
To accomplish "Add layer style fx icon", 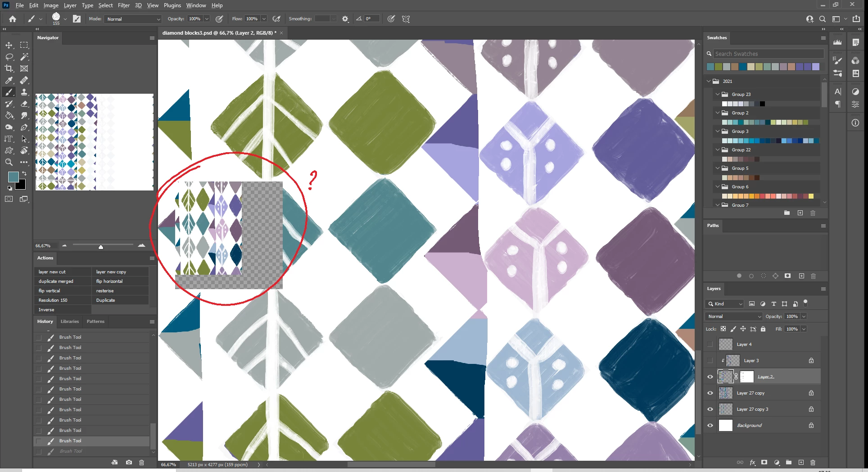I will [752, 463].
